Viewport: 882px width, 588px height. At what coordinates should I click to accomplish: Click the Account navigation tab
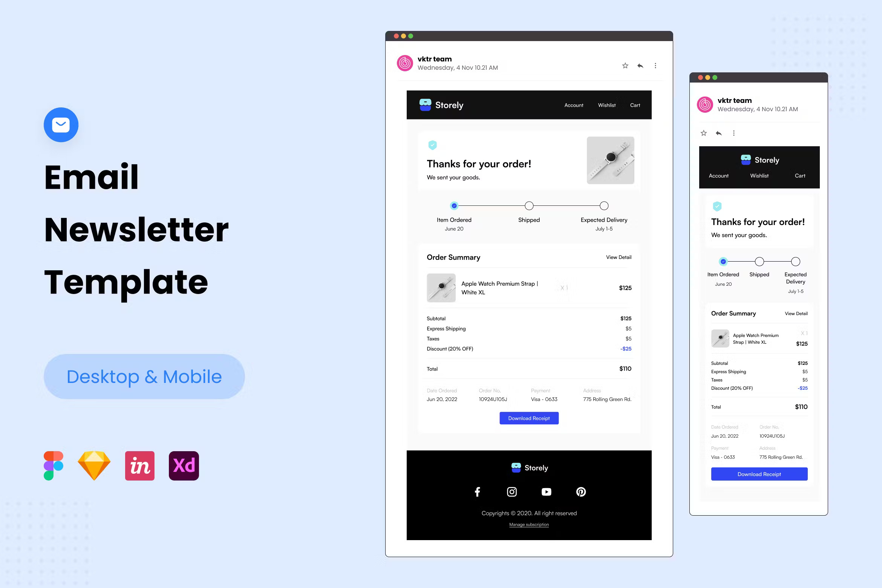[x=573, y=105]
